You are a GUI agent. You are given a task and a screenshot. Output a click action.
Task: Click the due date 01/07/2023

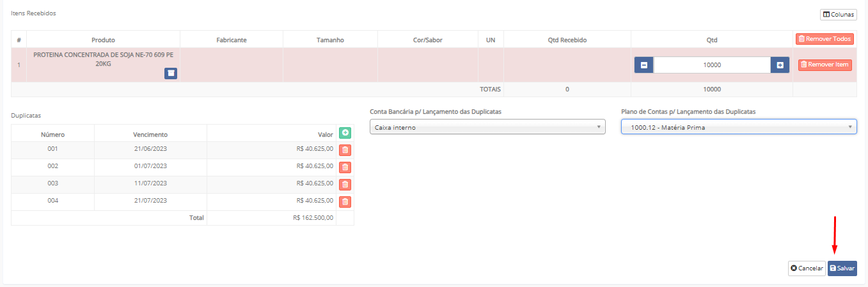[x=150, y=166]
